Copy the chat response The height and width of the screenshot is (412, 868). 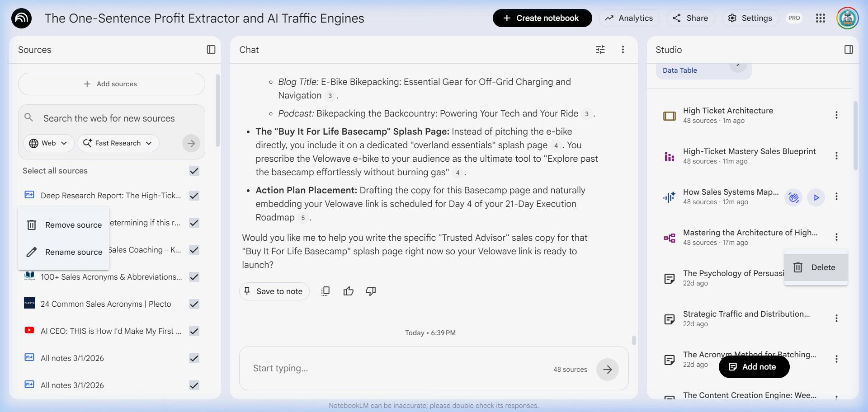pyautogui.click(x=325, y=291)
